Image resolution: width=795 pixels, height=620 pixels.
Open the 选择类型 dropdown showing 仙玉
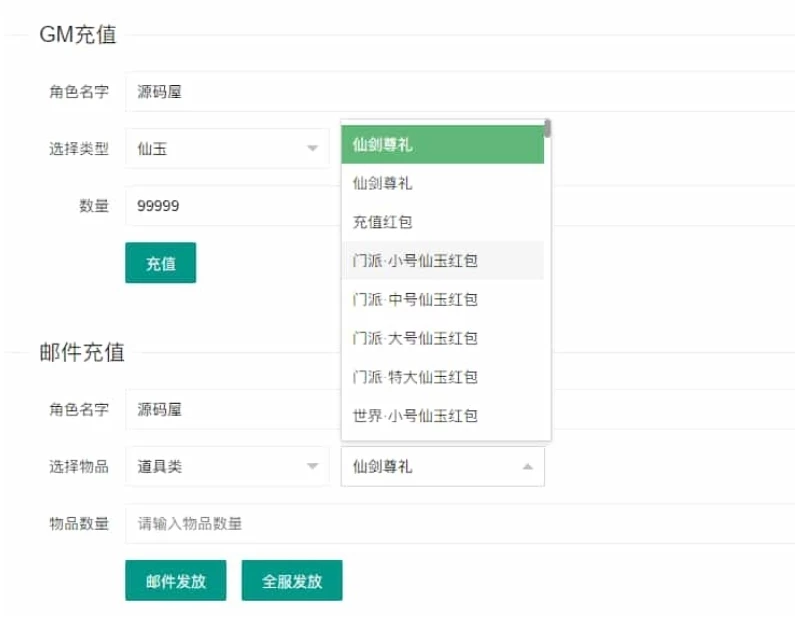point(227,149)
